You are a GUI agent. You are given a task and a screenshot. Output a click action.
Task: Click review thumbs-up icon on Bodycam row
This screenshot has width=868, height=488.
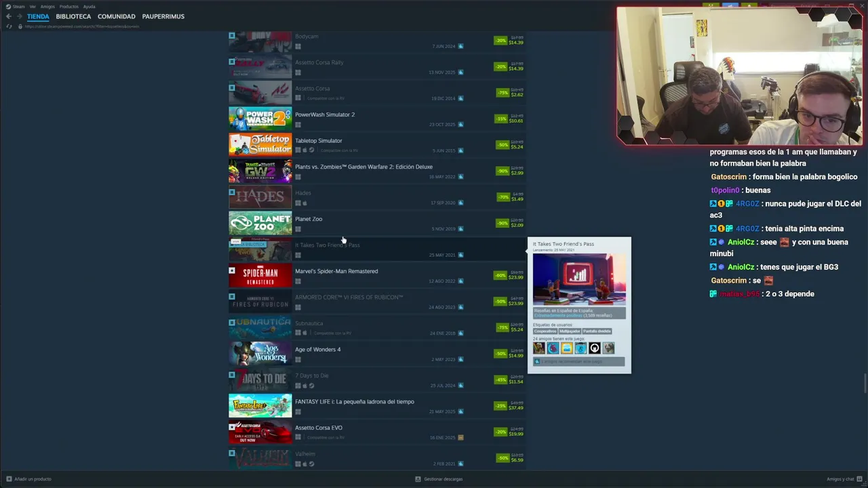[460, 46]
